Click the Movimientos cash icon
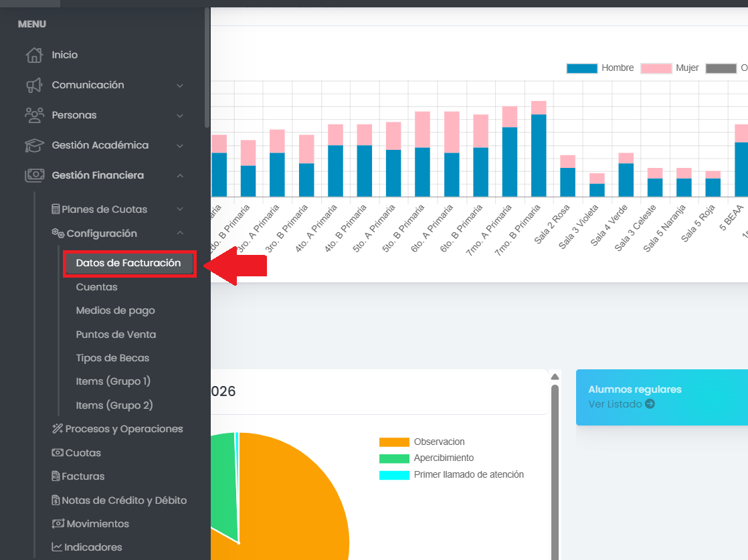The image size is (748, 560). 58,523
